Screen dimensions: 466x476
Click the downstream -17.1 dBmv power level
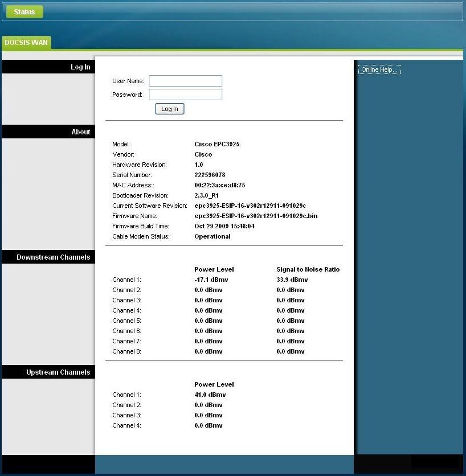[x=211, y=280]
